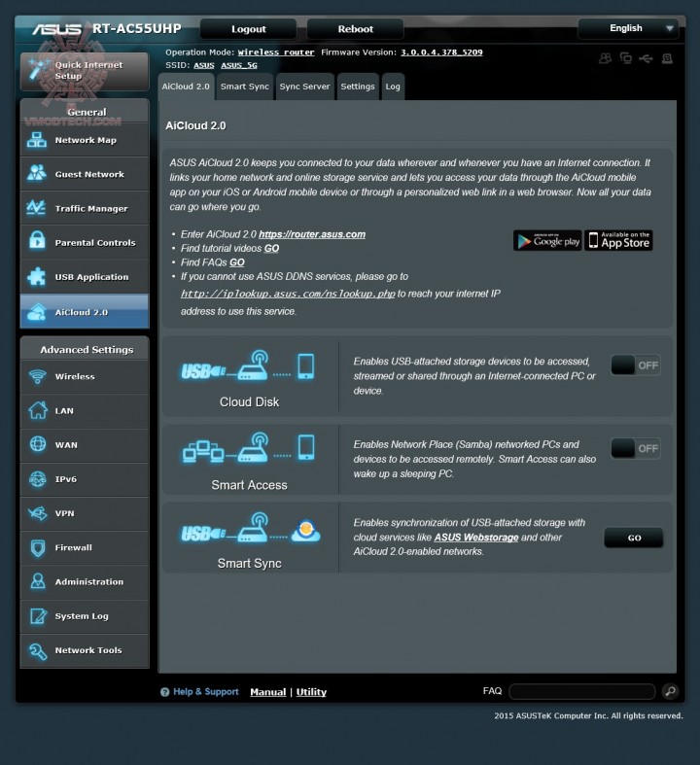The height and width of the screenshot is (765, 700).
Task: Click the Smart Sync GO button
Action: coord(634,538)
